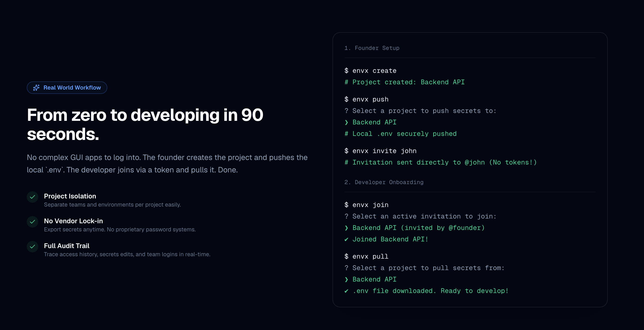Viewport: 644px width, 330px height.
Task: Click '# Project created: Backend API' output
Action: tap(404, 82)
